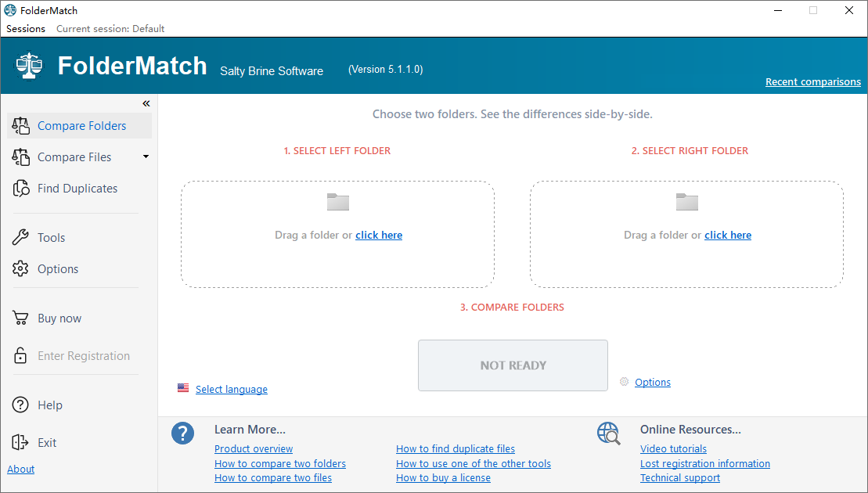Collapse the sidebar with double chevron
Viewport: 868px width, 493px height.
click(x=146, y=103)
